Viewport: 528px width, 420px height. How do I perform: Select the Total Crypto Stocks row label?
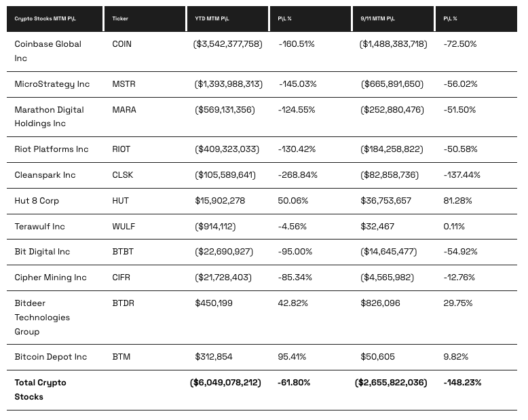pyautogui.click(x=40, y=389)
